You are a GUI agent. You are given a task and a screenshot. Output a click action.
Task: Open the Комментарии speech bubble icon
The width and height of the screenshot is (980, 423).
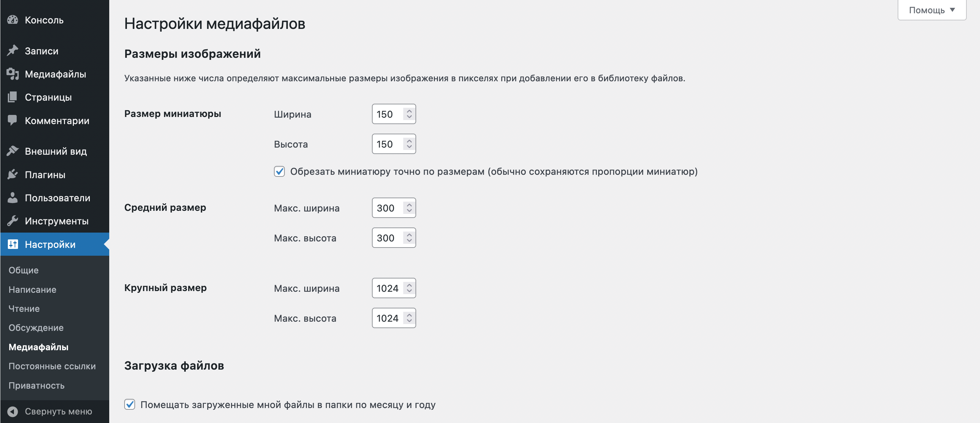[13, 120]
